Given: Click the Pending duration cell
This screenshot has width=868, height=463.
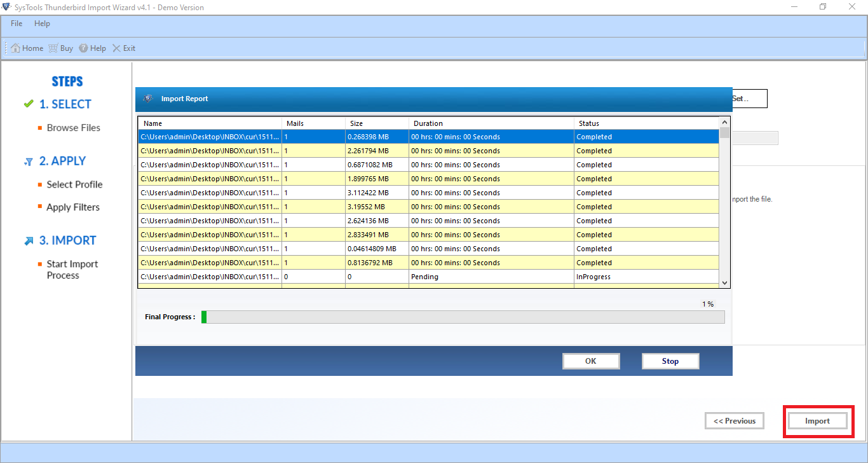Looking at the screenshot, I should click(491, 277).
